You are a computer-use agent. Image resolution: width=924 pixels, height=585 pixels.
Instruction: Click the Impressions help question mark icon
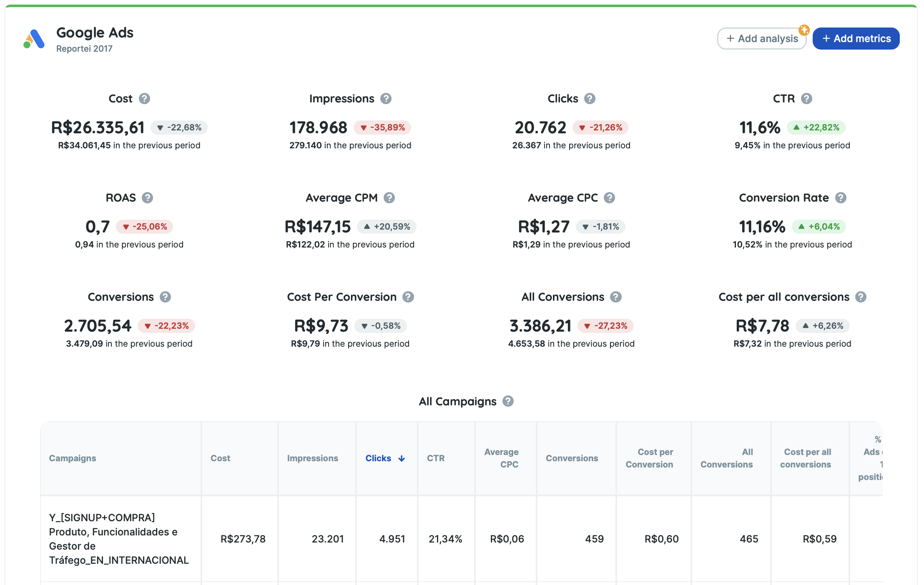coord(386,99)
